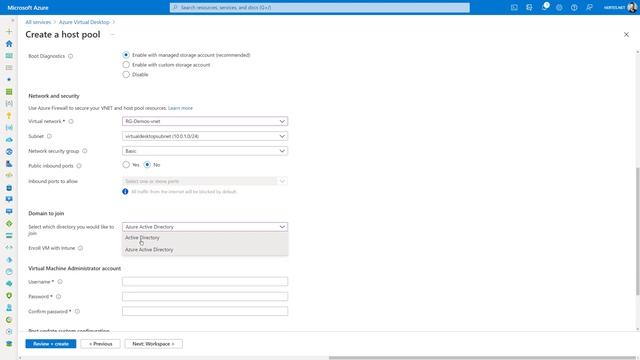
Task: Show info tooltip for Password
Action: coord(58,296)
